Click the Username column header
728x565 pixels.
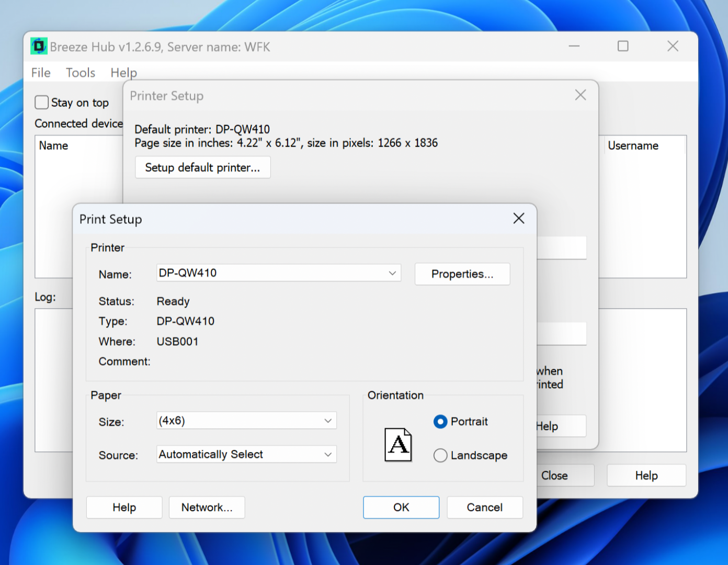[633, 146]
